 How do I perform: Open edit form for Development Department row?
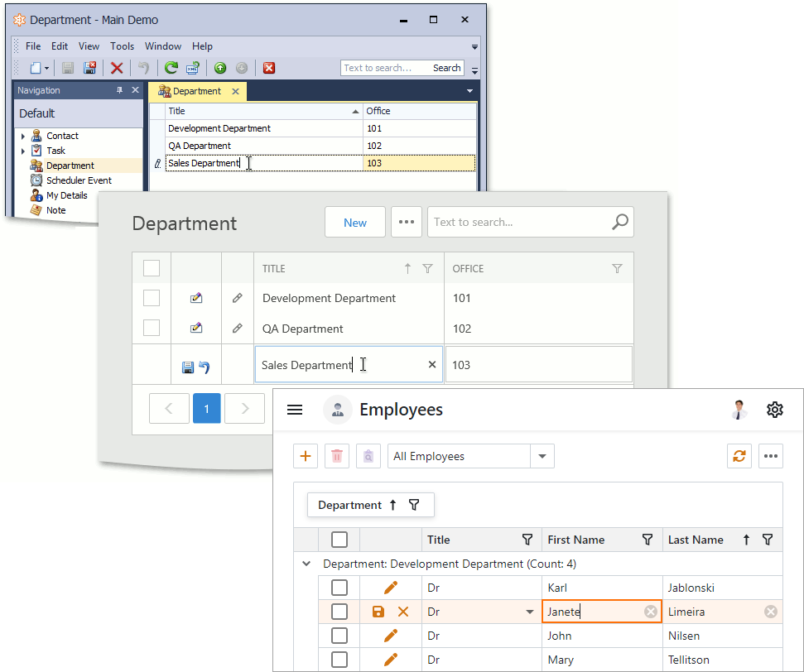196,298
